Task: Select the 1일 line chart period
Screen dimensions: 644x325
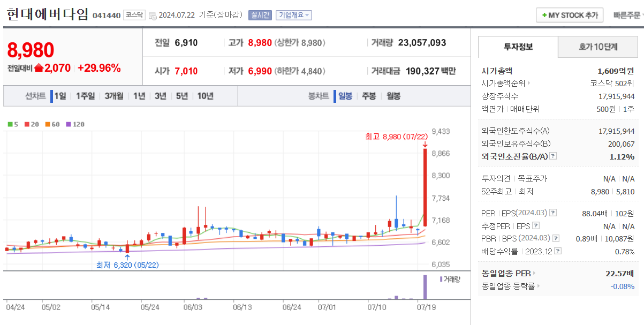Action: (59, 96)
